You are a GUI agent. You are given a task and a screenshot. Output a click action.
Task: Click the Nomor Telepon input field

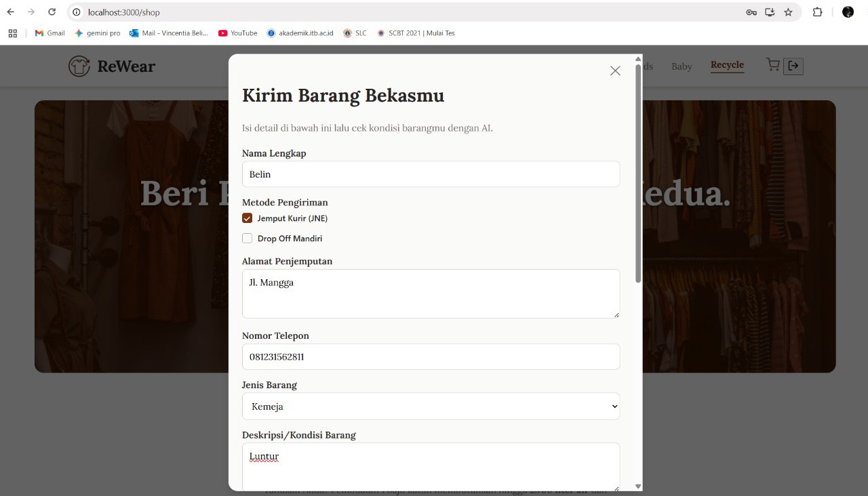pos(431,357)
